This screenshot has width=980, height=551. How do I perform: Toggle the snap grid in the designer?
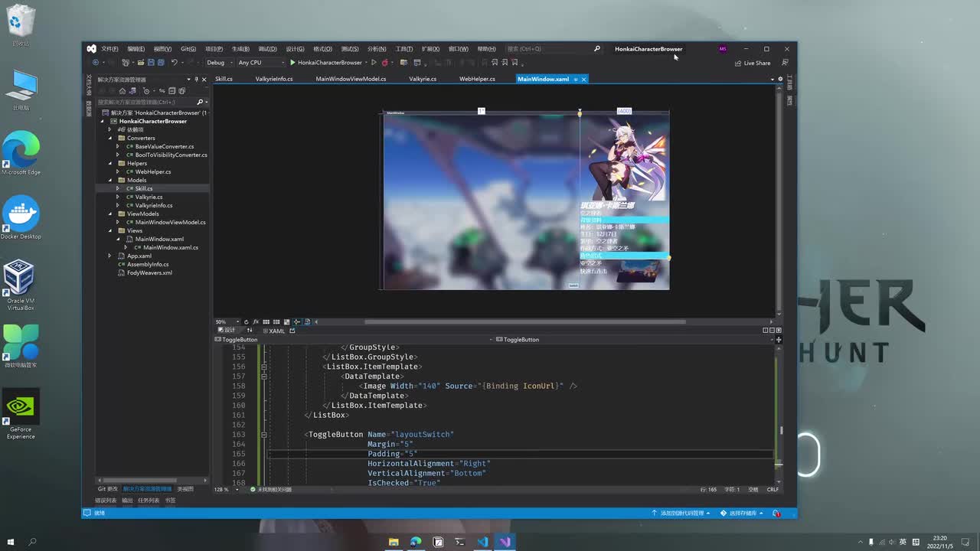tap(266, 321)
